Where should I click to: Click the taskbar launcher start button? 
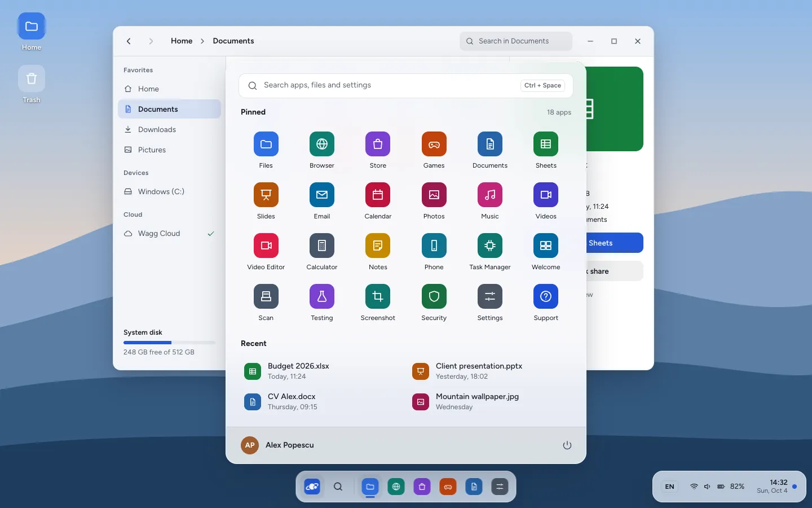click(x=312, y=487)
